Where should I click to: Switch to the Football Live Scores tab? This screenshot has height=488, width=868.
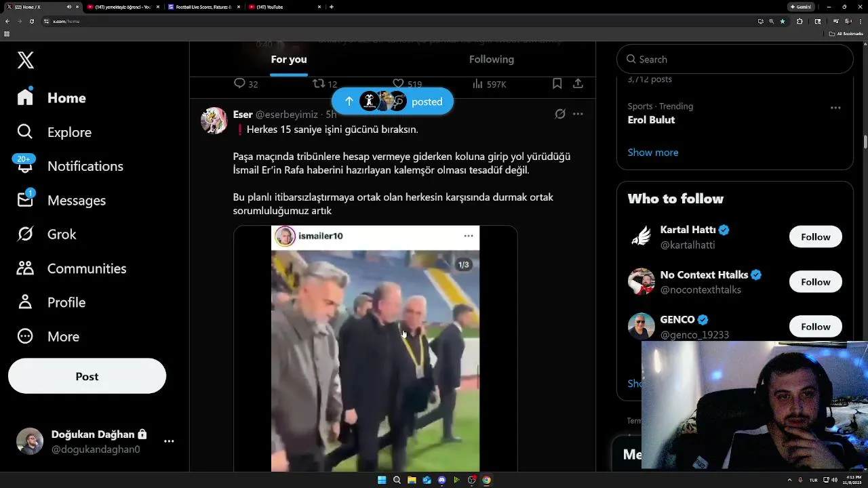(x=203, y=7)
